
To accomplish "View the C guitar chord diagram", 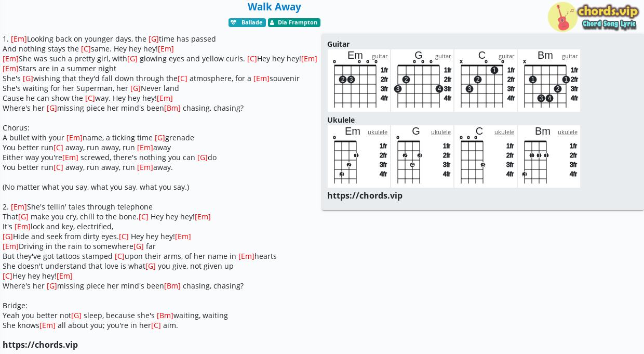I will tap(486, 81).
